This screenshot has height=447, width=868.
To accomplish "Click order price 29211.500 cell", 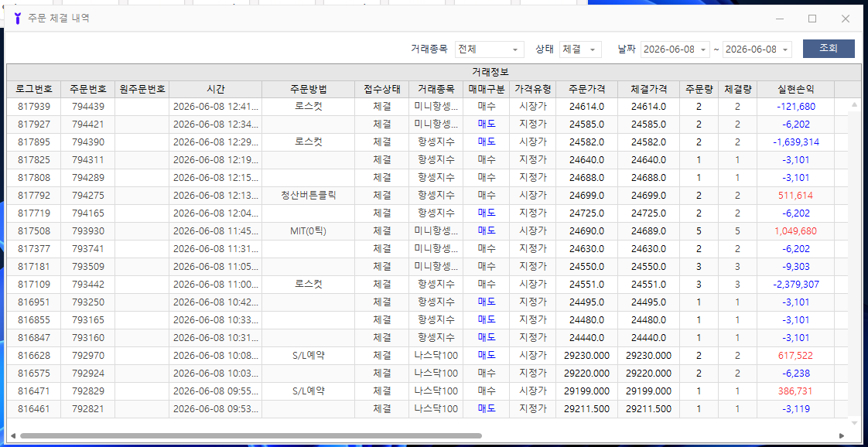I will coord(586,409).
